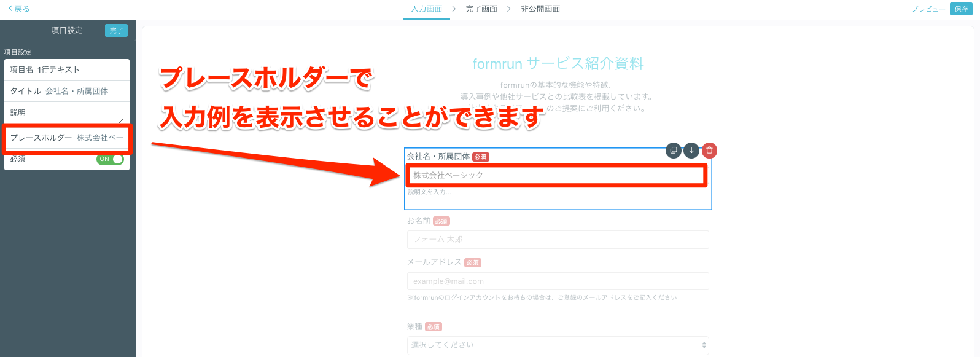Click the メールアドレス input field
The width and height of the screenshot is (980, 357).
558,281
